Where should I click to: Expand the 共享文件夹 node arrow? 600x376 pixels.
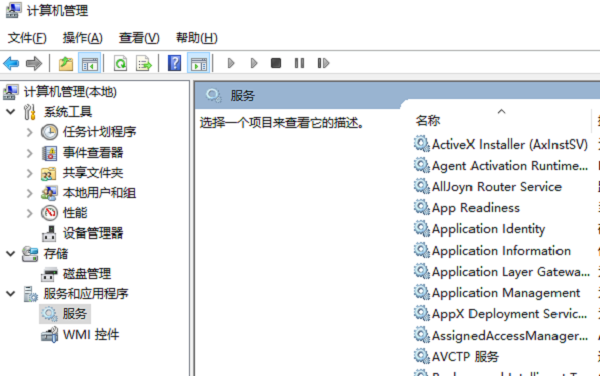pos(29,173)
